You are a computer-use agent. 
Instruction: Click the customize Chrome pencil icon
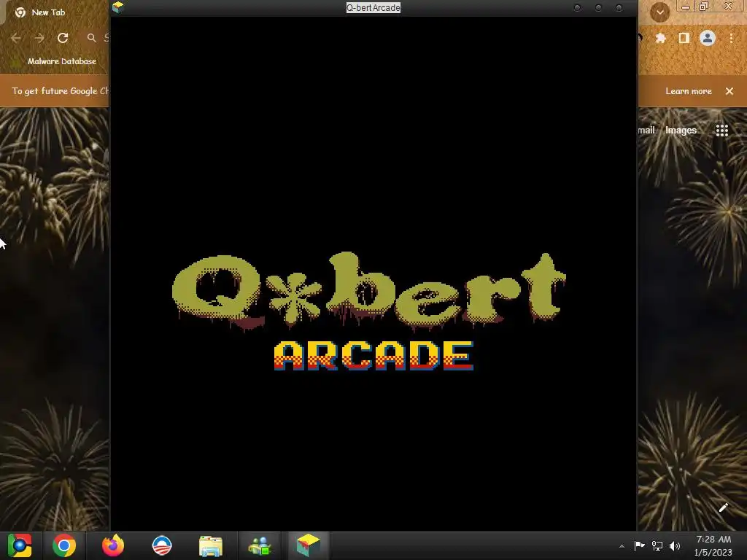(x=723, y=507)
